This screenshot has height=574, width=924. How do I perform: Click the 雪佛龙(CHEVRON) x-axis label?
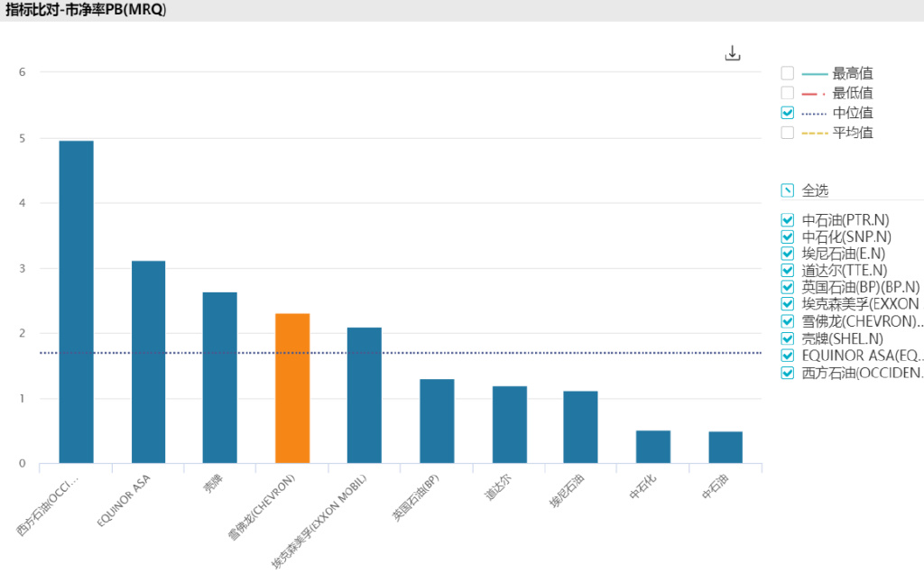(x=262, y=507)
